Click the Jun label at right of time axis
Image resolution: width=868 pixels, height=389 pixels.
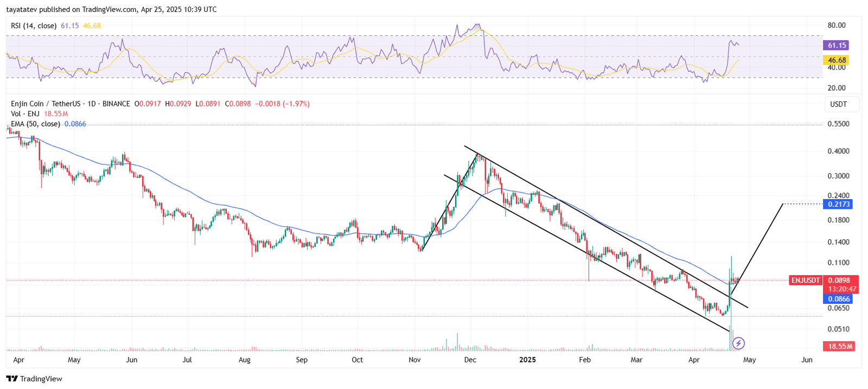(807, 360)
